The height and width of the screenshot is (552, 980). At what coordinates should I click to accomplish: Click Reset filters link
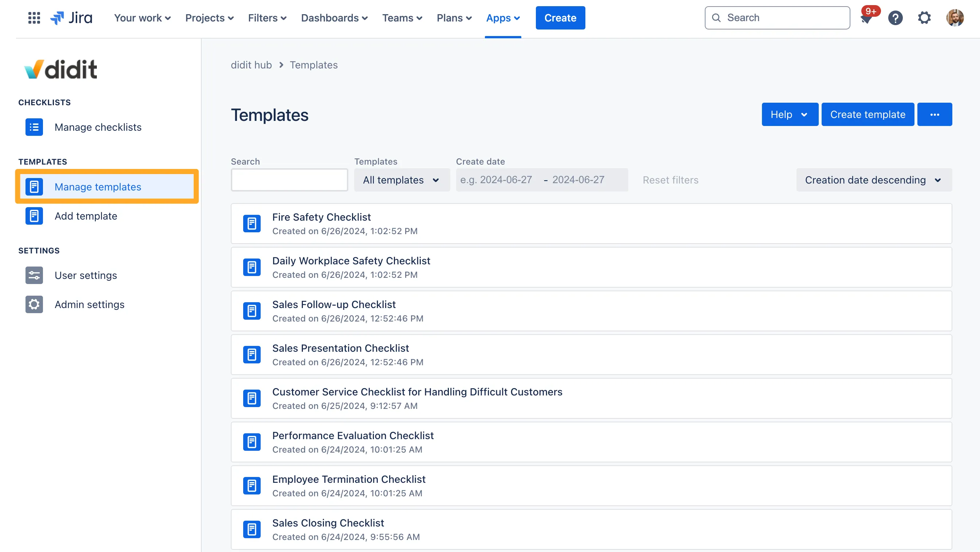tap(670, 180)
